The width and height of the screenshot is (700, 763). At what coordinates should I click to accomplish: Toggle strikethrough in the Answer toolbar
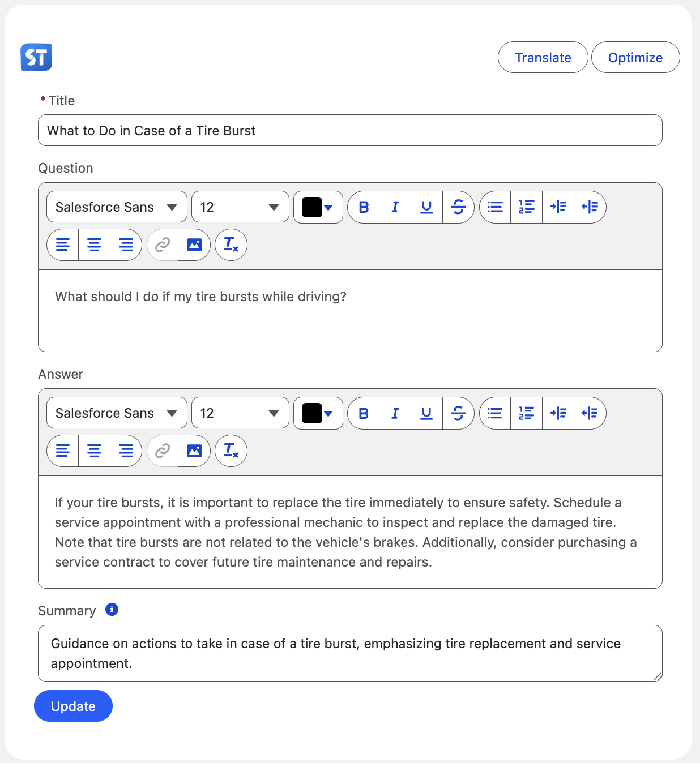click(459, 413)
